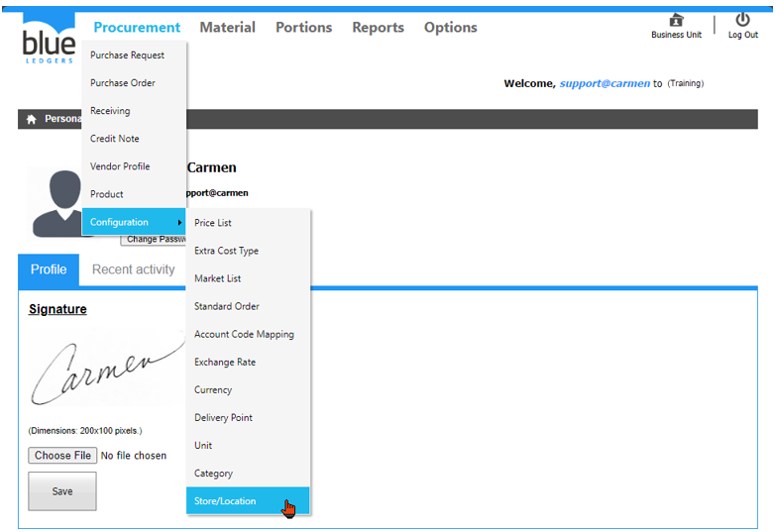
Task: Open Exchange Rate configuration
Action: (x=225, y=363)
